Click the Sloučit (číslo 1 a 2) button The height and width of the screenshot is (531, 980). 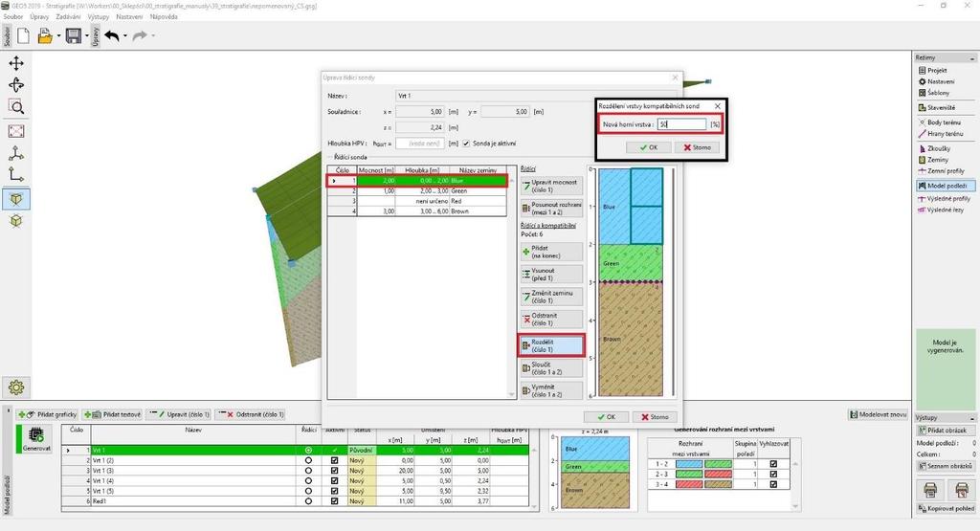pyautogui.click(x=551, y=368)
